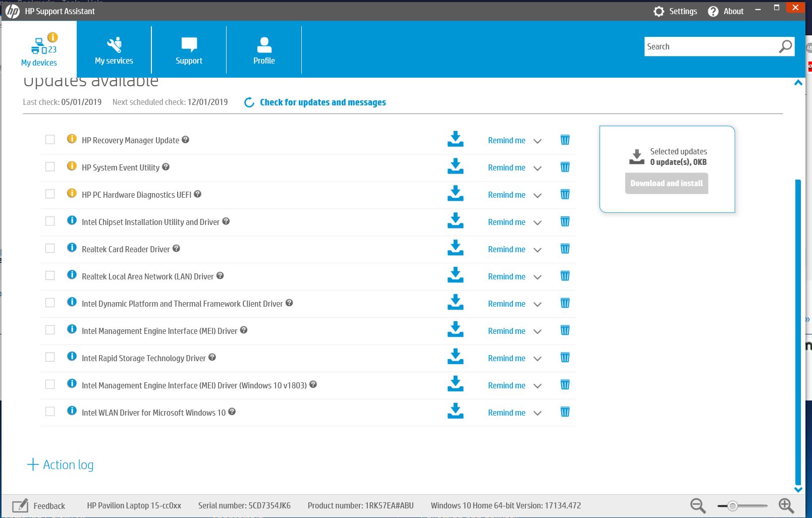This screenshot has width=812, height=518.
Task: Show help info for HP PC Hardware Diagnostics UEFI
Action: [x=198, y=194]
